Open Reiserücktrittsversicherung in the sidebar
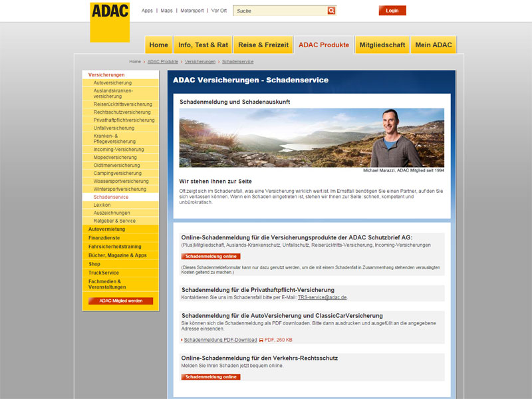 point(120,104)
